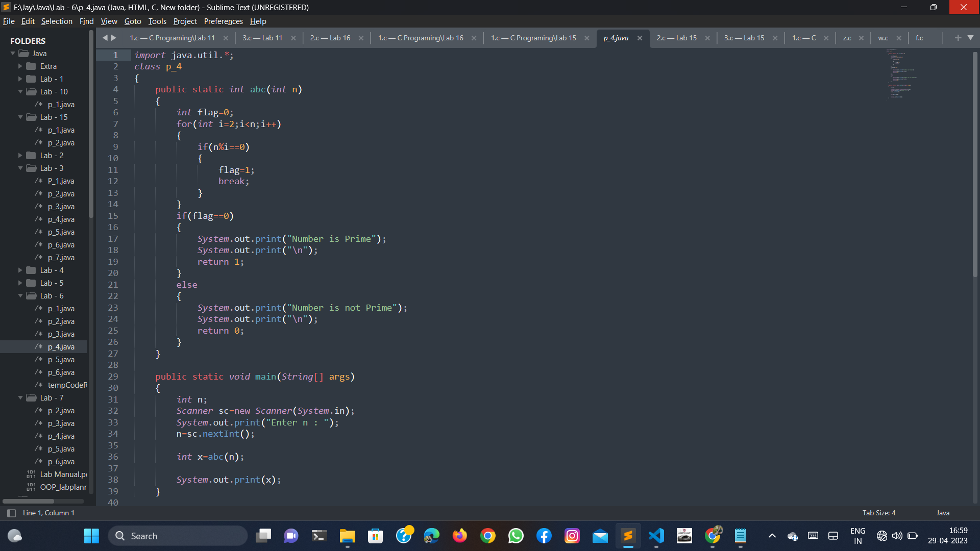Expand the Lab - 4 folder
The height and width of the screenshot is (551, 980).
20,270
